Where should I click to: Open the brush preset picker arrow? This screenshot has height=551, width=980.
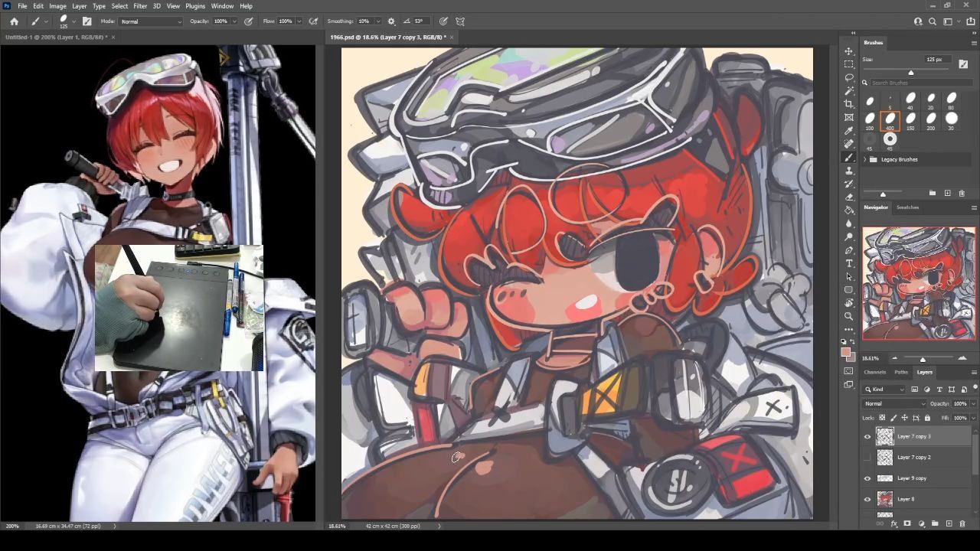coord(73,21)
